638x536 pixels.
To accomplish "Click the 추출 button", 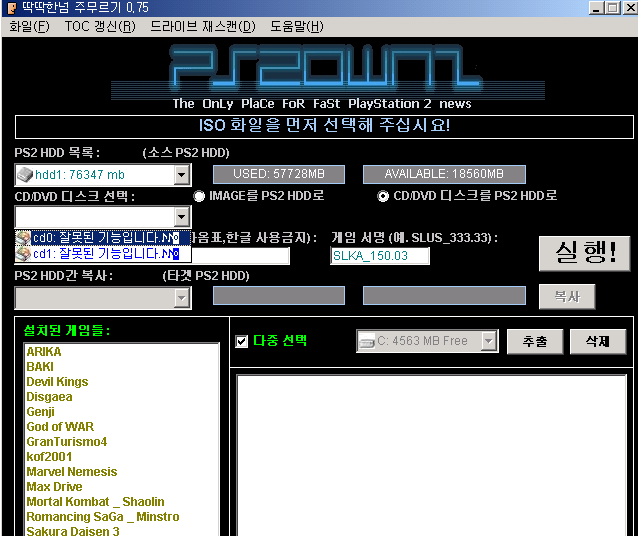I will click(x=535, y=341).
